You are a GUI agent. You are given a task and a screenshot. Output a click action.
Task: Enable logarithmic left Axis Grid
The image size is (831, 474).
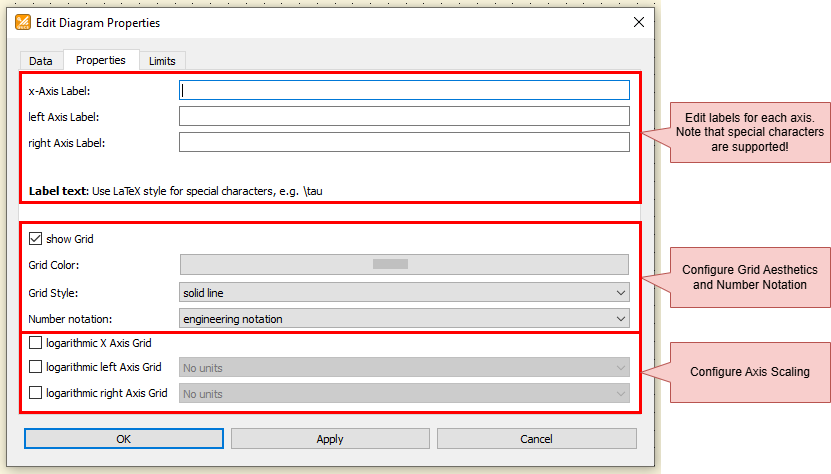point(36,367)
